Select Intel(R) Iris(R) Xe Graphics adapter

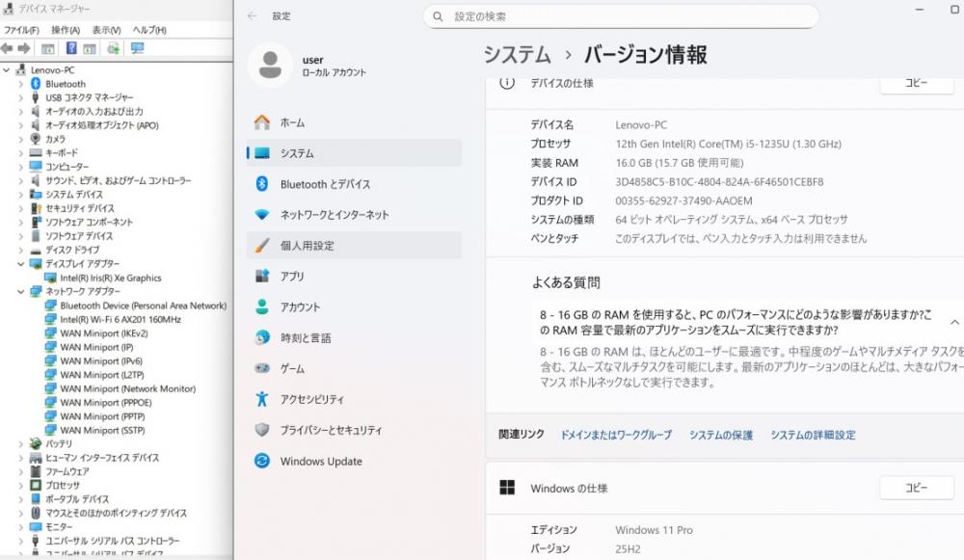(110, 278)
